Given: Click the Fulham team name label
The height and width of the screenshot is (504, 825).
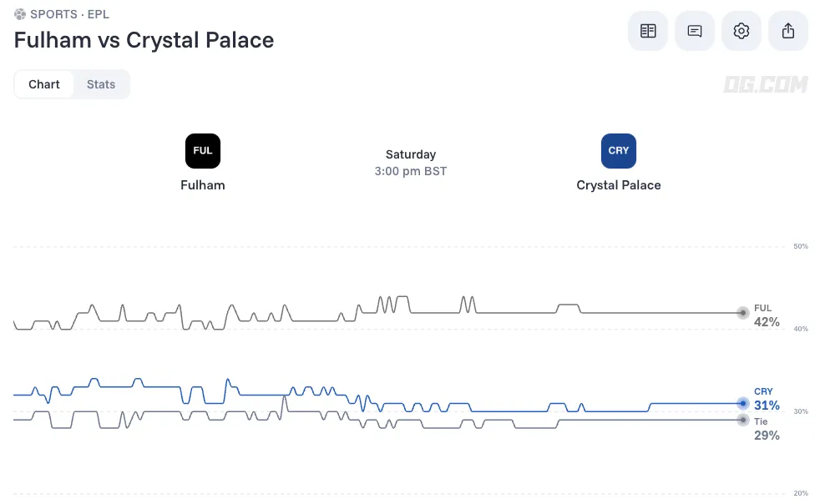Looking at the screenshot, I should pyautogui.click(x=203, y=185).
